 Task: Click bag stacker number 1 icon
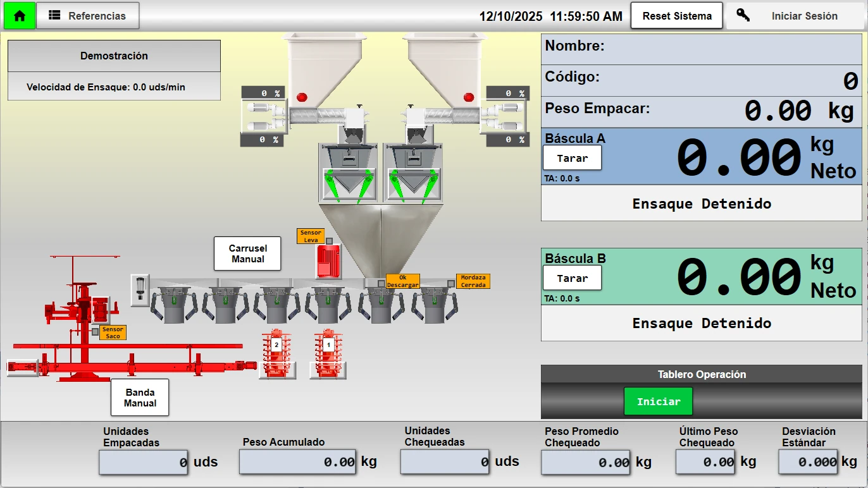(328, 354)
